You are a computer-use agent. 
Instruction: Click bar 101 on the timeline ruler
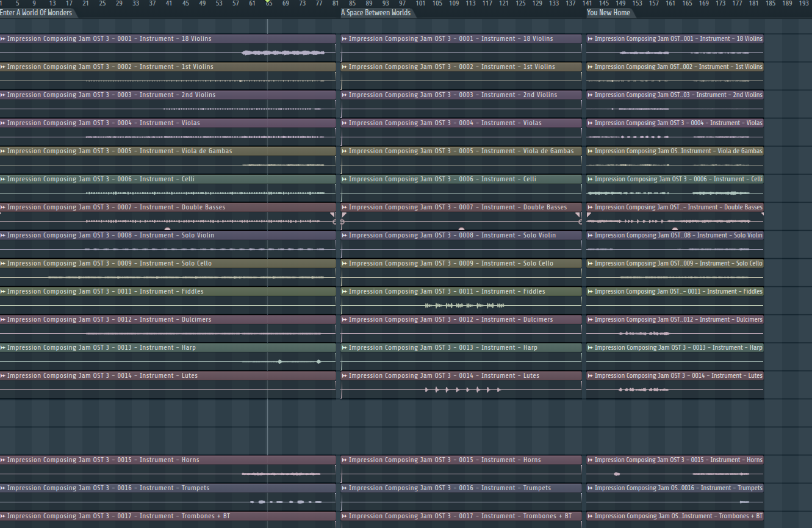click(420, 4)
